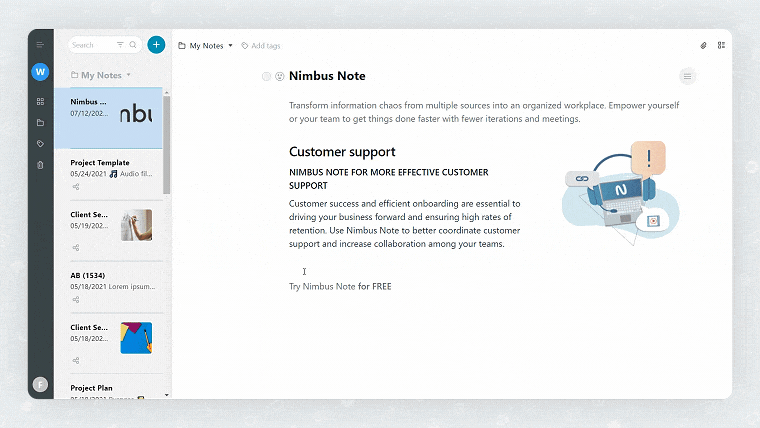Screen dimensions: 760x428
Task: Click Add tags in note header
Action: click(x=261, y=46)
